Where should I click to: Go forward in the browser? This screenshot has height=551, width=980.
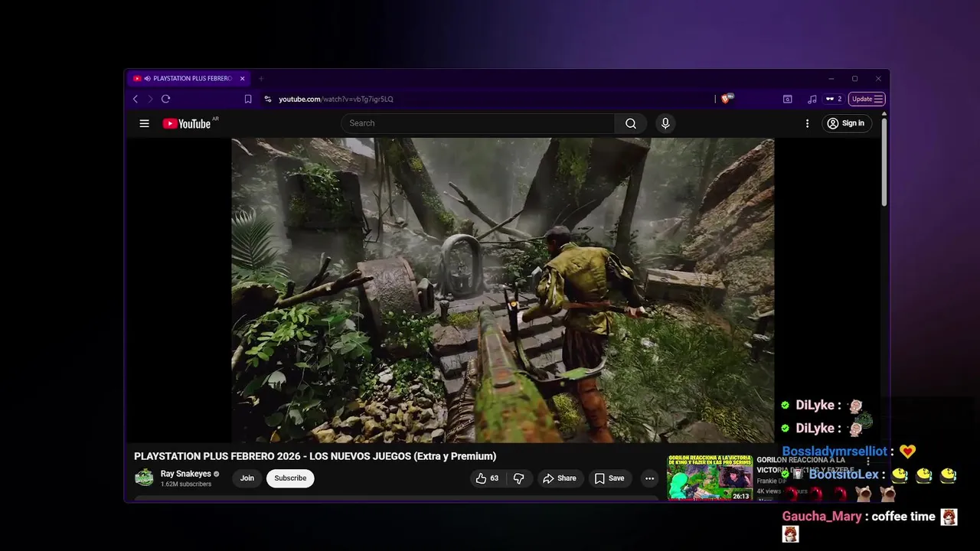pos(150,99)
